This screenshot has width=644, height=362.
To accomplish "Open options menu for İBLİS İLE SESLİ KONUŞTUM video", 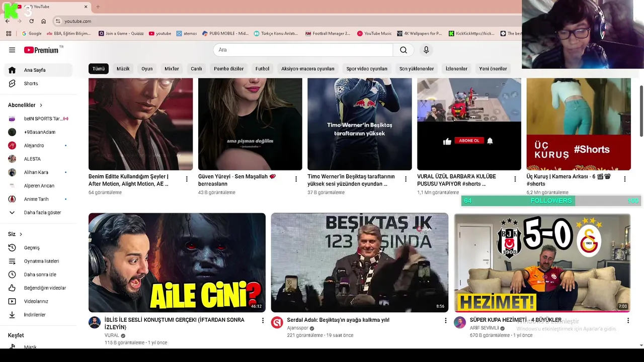I will pos(262,320).
